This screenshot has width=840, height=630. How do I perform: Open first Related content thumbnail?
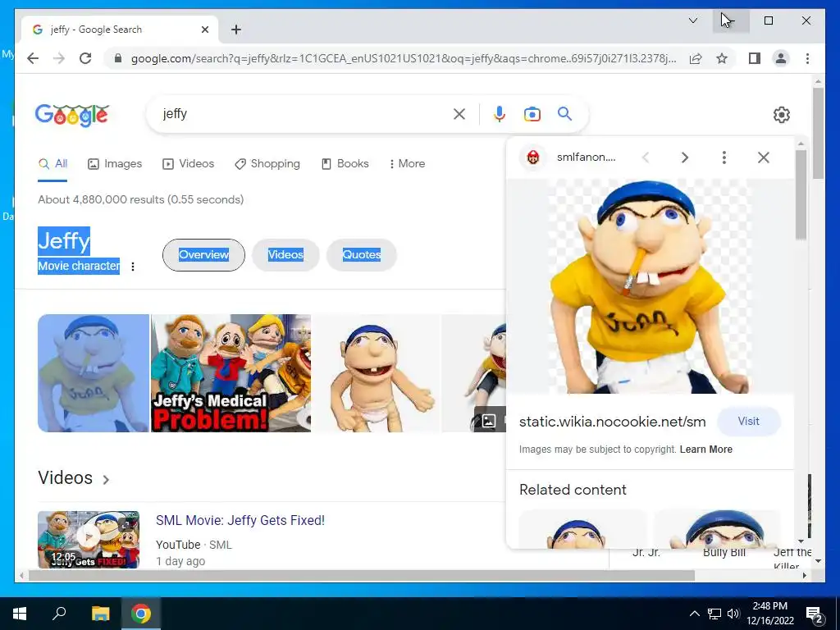pyautogui.click(x=583, y=529)
